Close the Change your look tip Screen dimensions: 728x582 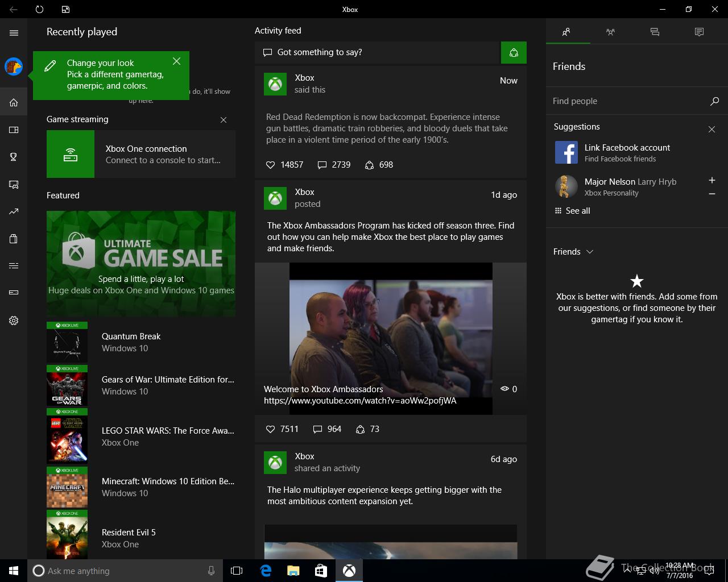(176, 61)
